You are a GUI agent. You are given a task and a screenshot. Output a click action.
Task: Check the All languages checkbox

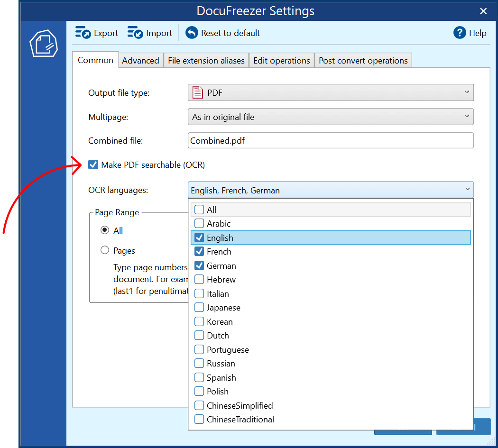pos(199,209)
